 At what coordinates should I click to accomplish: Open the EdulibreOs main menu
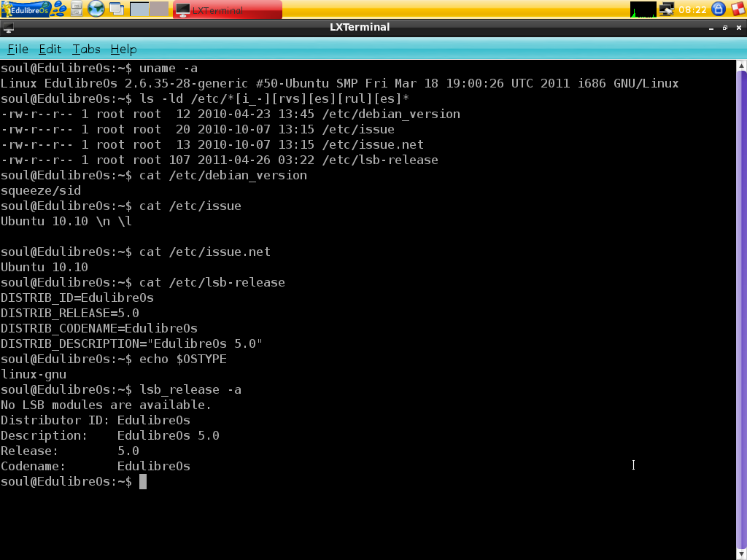(26, 9)
